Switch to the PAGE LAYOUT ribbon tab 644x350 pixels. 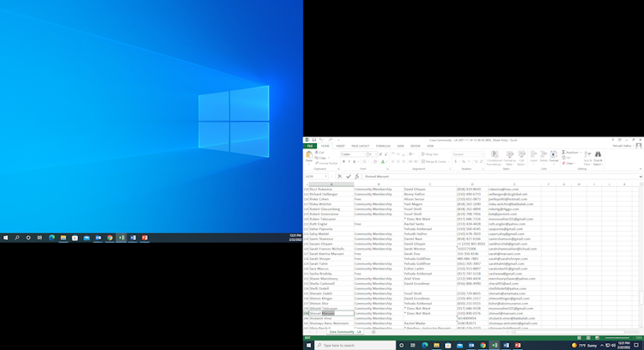[x=360, y=146]
